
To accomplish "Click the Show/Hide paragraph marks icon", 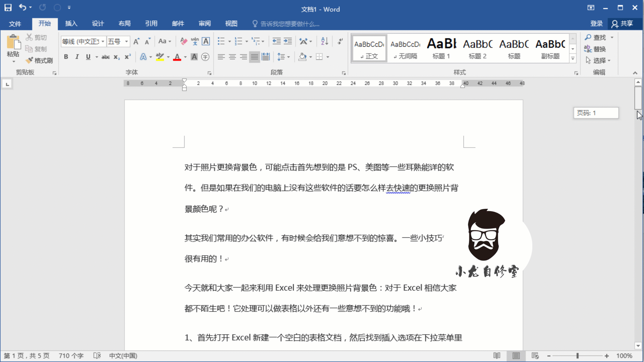I will pyautogui.click(x=340, y=41).
